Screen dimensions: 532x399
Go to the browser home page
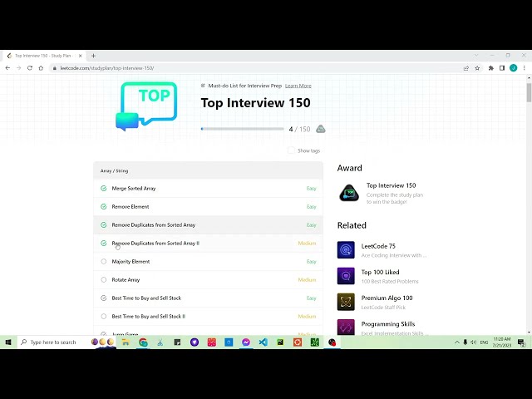[x=41, y=68]
